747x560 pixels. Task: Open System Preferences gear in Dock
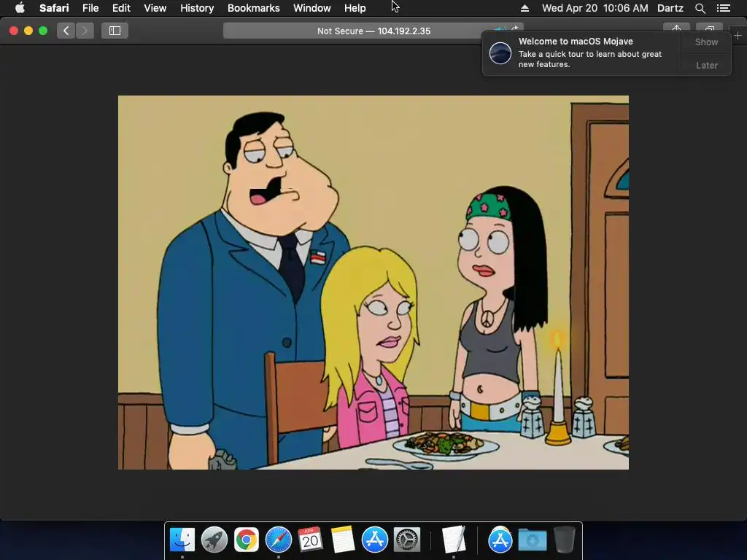pos(406,540)
